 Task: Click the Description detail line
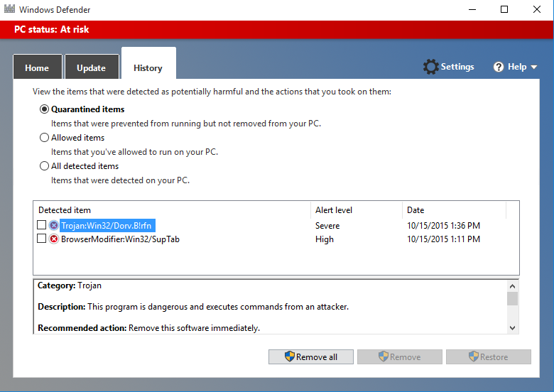[x=193, y=307]
